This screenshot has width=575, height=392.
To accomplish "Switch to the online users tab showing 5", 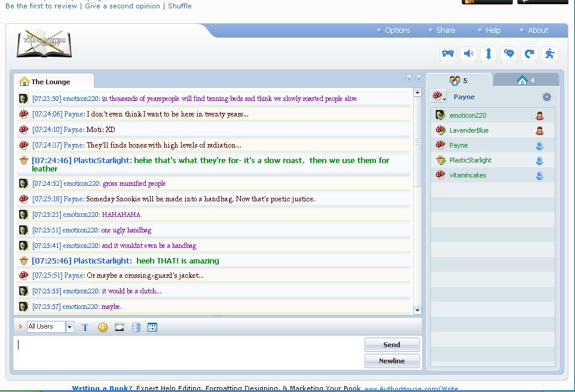I will coord(459,80).
